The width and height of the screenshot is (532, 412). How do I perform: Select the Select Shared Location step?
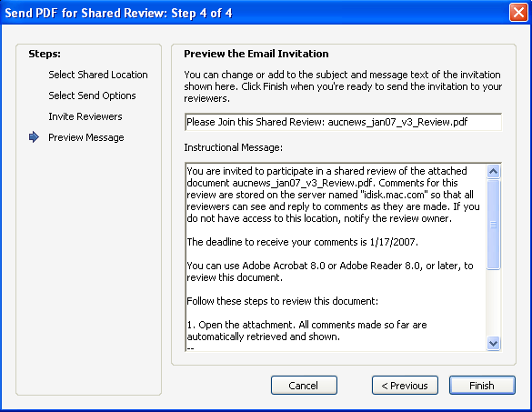[98, 75]
